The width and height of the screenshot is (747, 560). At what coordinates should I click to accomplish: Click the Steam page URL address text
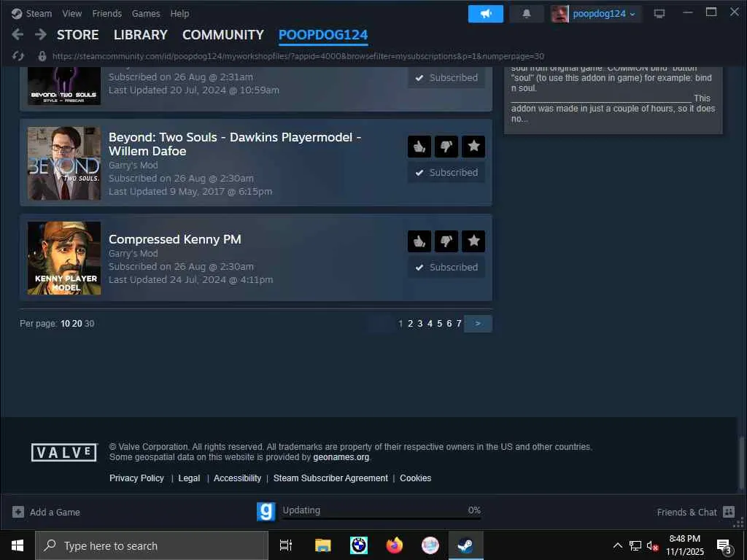point(298,56)
